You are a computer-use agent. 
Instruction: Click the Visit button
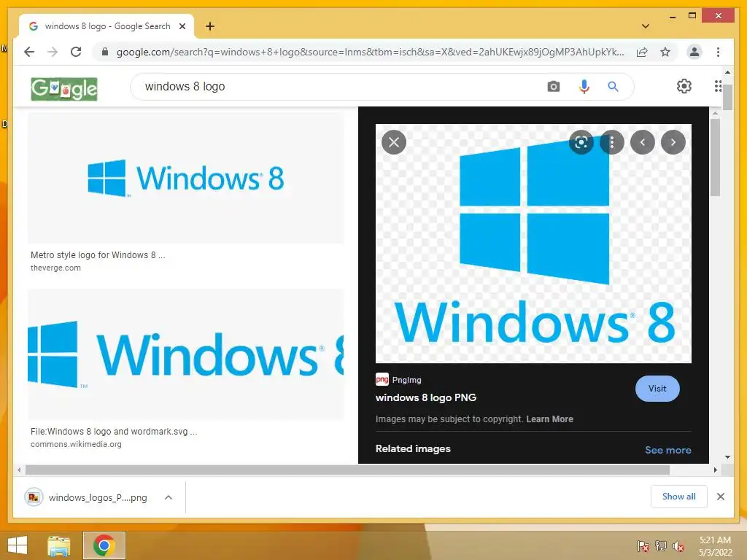click(657, 389)
